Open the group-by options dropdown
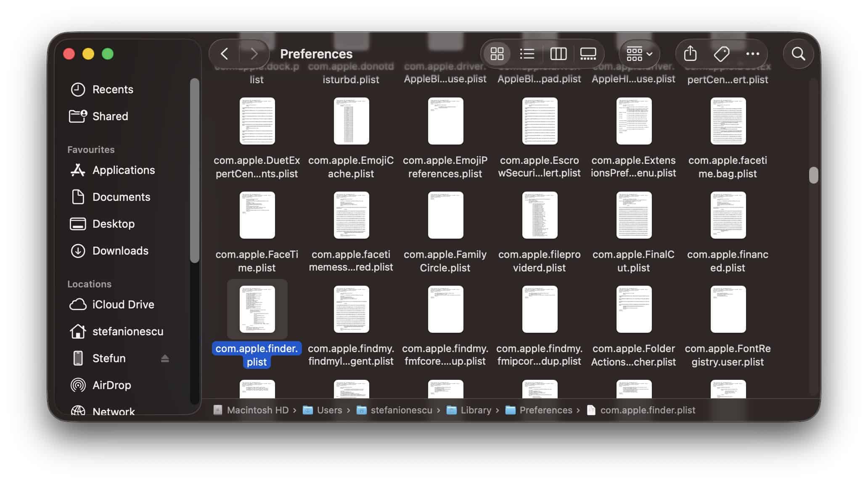The height and width of the screenshot is (484, 868). [x=639, y=54]
